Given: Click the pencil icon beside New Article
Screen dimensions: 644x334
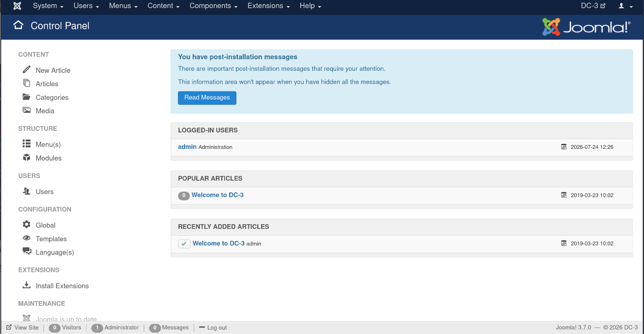Looking at the screenshot, I should coord(26,70).
